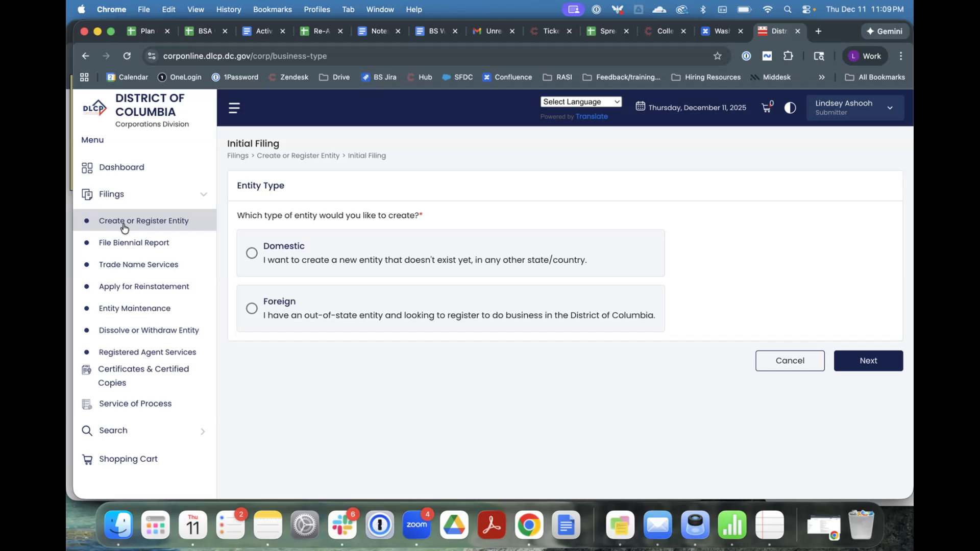Select the Foreign entity radio button

pyautogui.click(x=252, y=308)
